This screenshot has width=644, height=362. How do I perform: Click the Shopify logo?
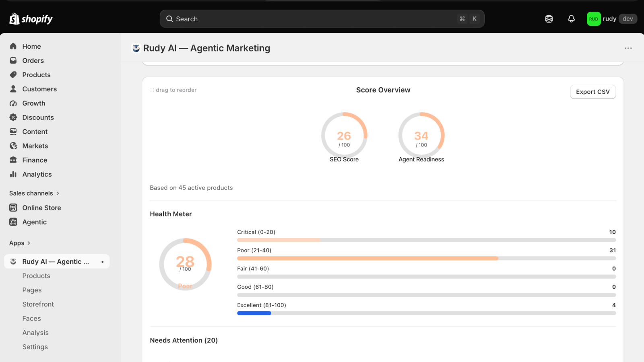pos(31,19)
